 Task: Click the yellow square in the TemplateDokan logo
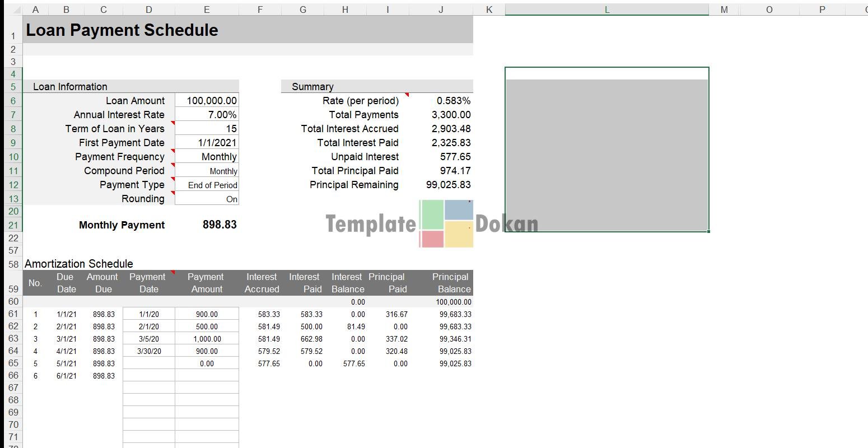point(459,234)
